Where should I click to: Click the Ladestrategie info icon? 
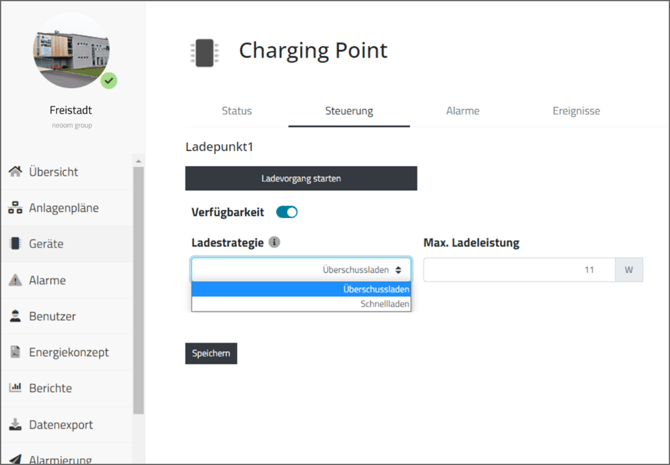(x=274, y=242)
